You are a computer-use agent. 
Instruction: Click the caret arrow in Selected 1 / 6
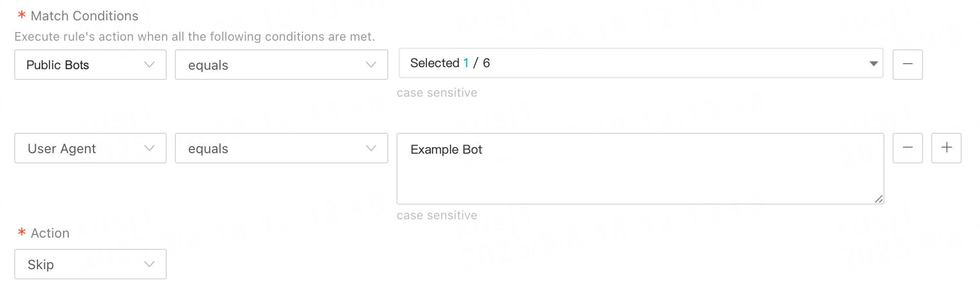coord(873,64)
